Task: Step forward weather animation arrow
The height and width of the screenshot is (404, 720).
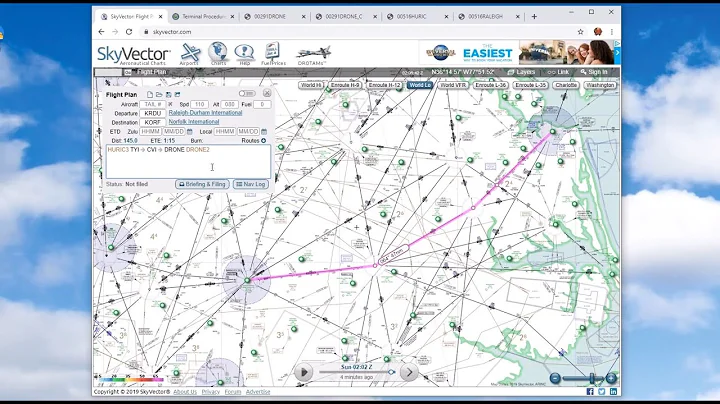Action: [x=409, y=372]
